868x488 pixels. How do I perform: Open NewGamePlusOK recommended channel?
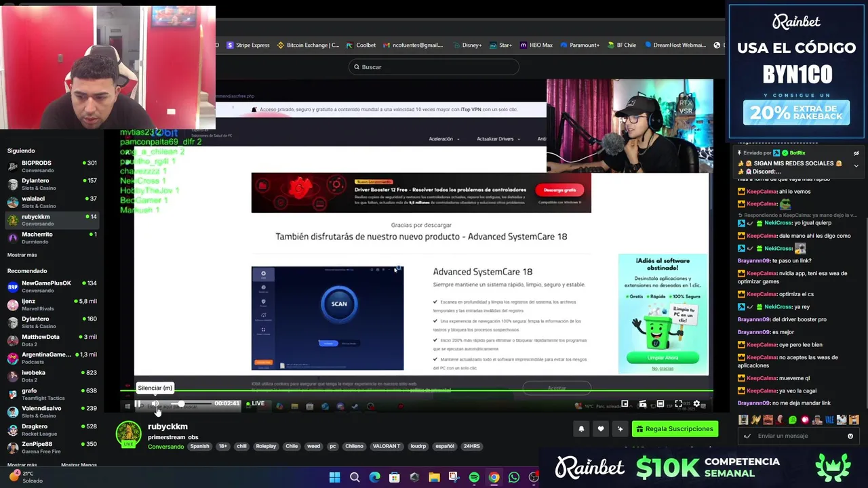coord(52,286)
